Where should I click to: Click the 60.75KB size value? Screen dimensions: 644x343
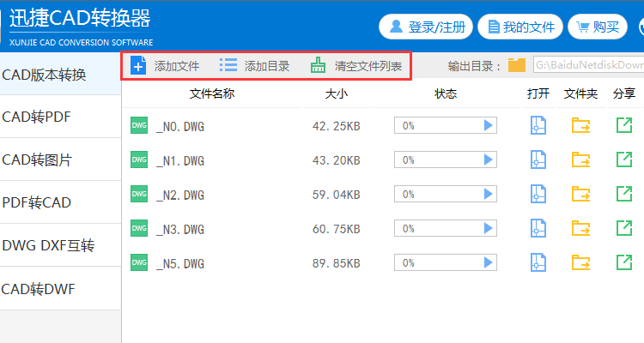click(x=337, y=229)
